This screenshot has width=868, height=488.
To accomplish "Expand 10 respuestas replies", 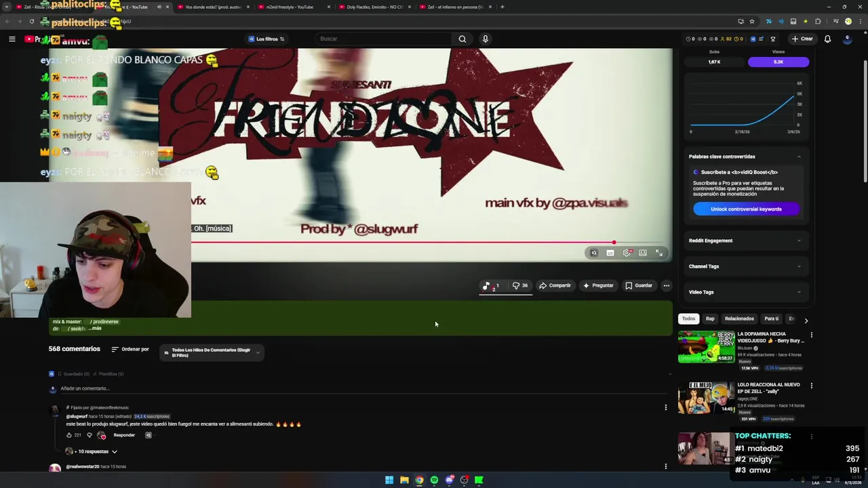I will coord(93,451).
